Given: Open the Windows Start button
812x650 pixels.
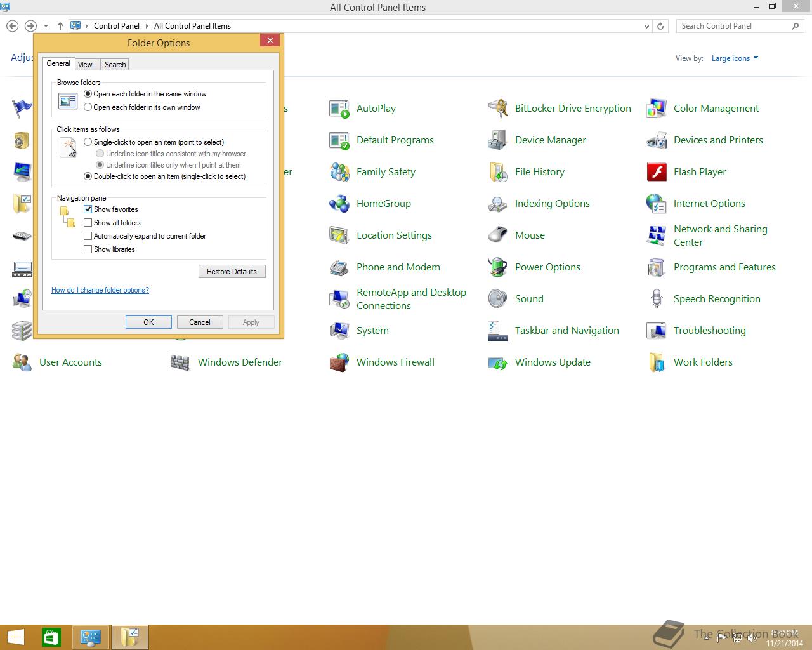Looking at the screenshot, I should pyautogui.click(x=16, y=637).
